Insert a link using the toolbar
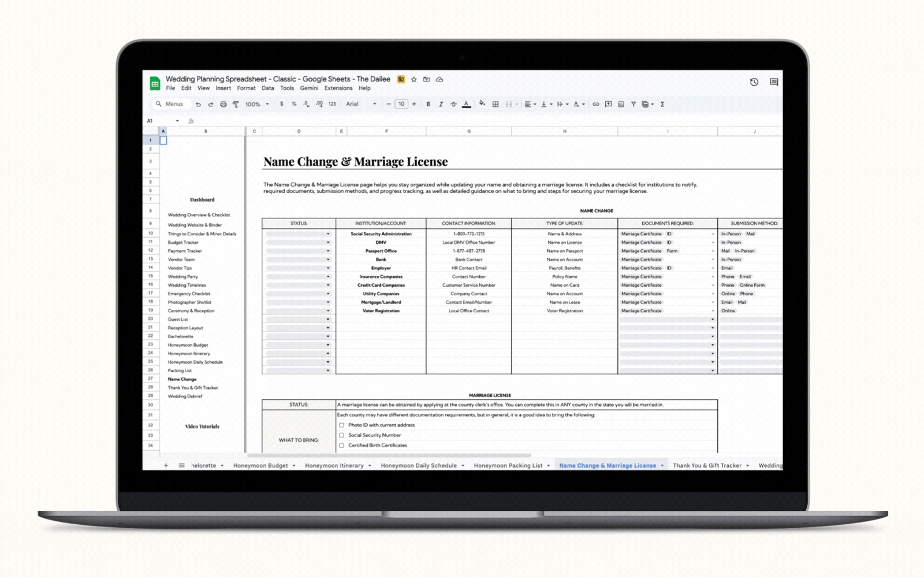This screenshot has height=578, width=924. tap(595, 105)
